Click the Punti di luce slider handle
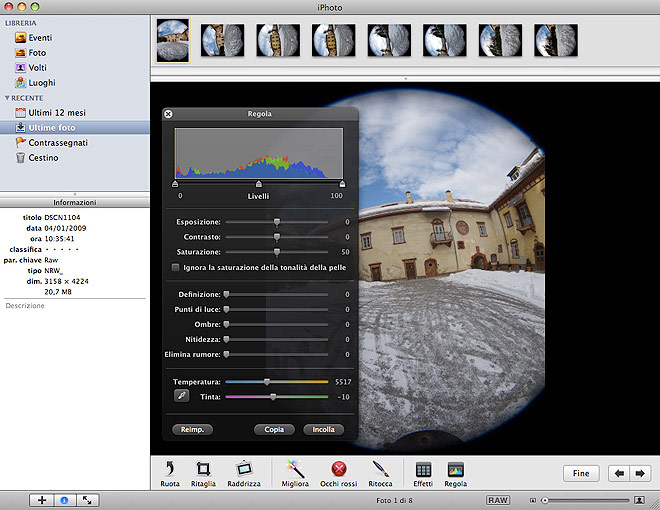Image resolution: width=660 pixels, height=510 pixels. pos(226,309)
